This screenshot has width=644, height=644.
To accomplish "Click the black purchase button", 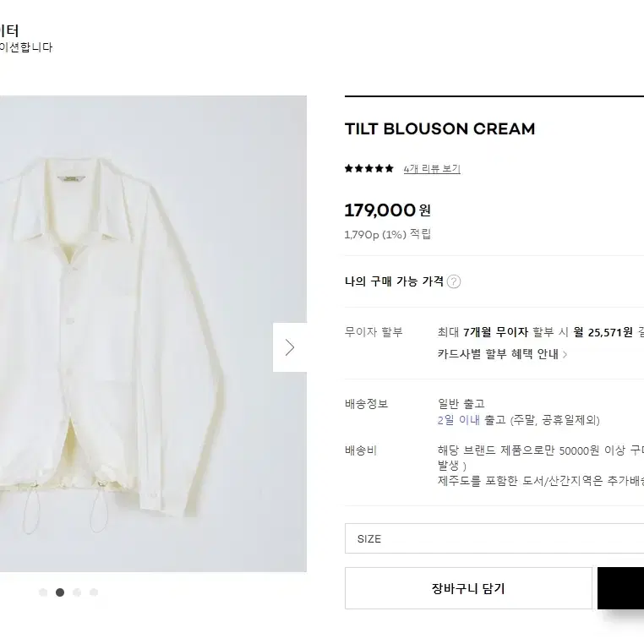I will pyautogui.click(x=620, y=588).
